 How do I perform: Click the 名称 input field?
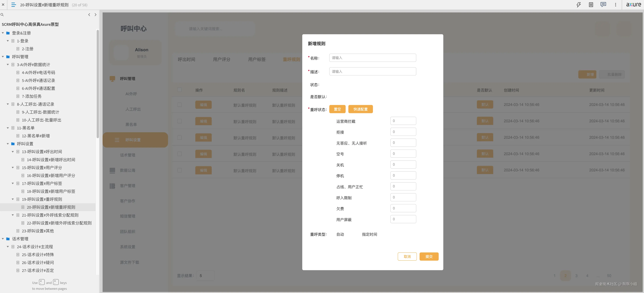pos(372,58)
